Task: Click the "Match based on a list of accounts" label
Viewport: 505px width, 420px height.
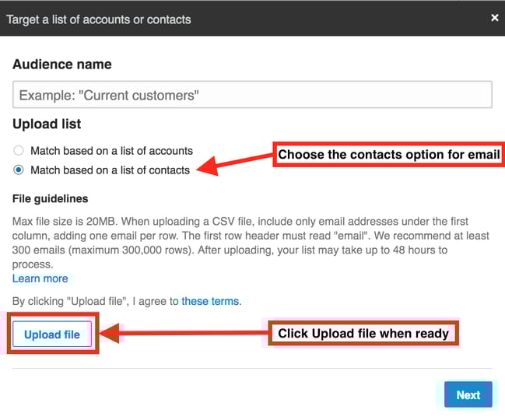Action: point(111,151)
